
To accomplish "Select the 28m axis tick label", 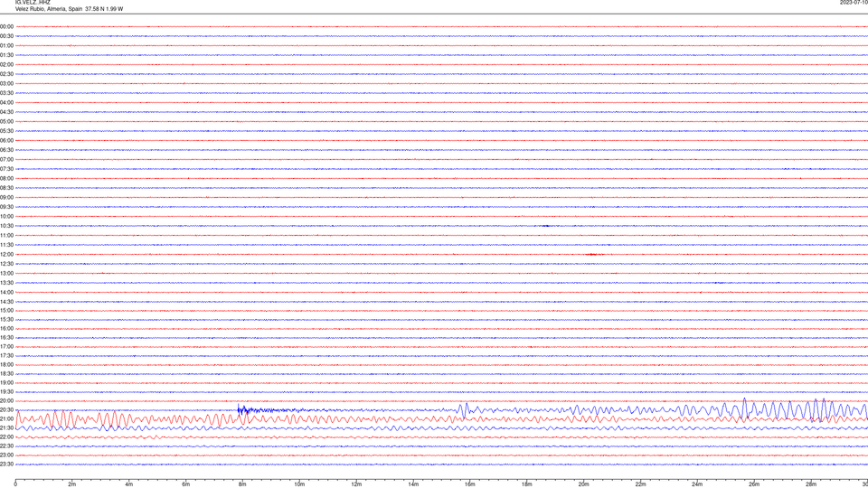I will tap(811, 484).
